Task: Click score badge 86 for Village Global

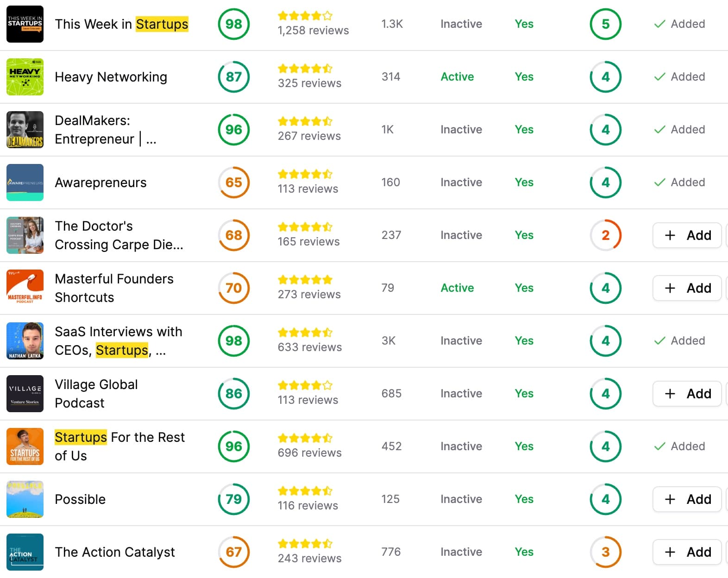Action: pyautogui.click(x=234, y=394)
